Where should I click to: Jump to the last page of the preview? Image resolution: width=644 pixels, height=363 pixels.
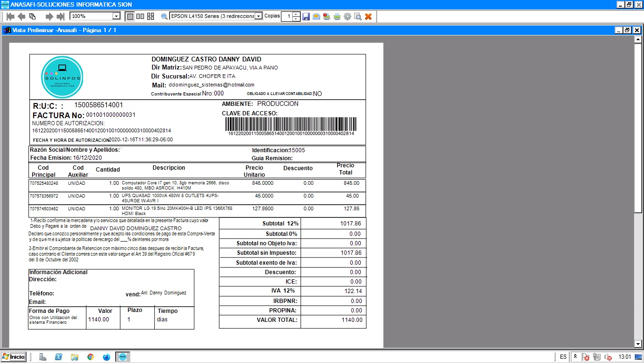(x=60, y=17)
